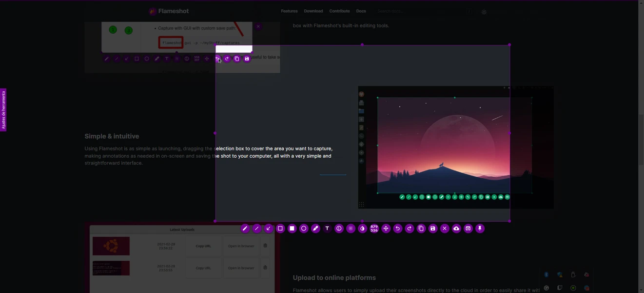This screenshot has width=644, height=293.
Task: Click the Upload to online platforms heading
Action: point(334,278)
